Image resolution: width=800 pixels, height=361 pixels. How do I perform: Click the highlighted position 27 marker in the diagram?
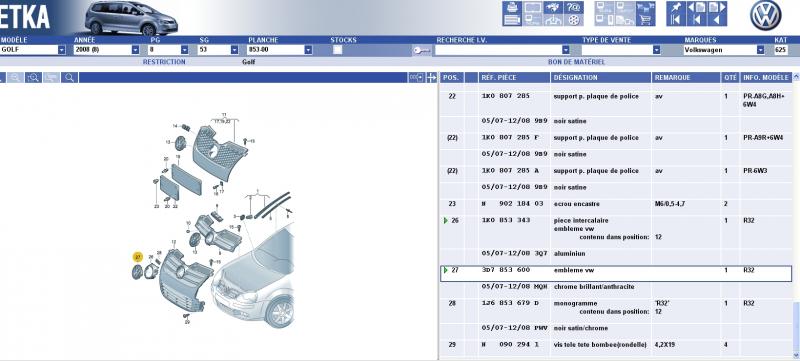click(x=138, y=256)
